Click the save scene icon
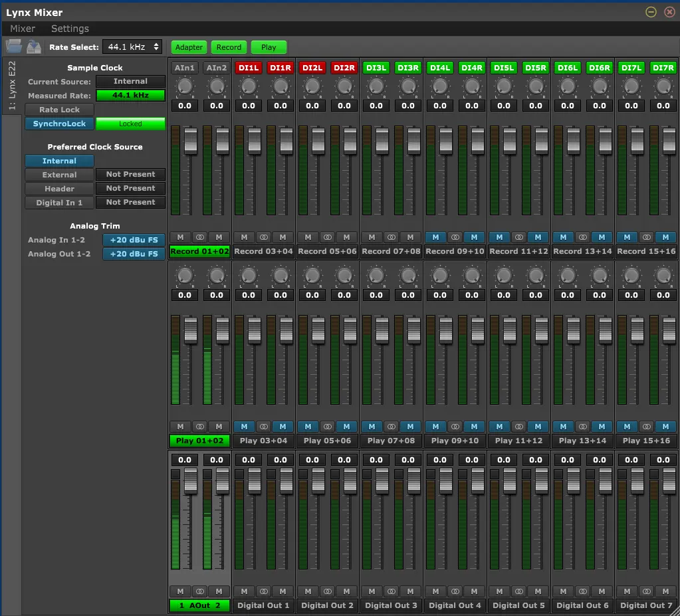The height and width of the screenshot is (616, 680). click(34, 47)
